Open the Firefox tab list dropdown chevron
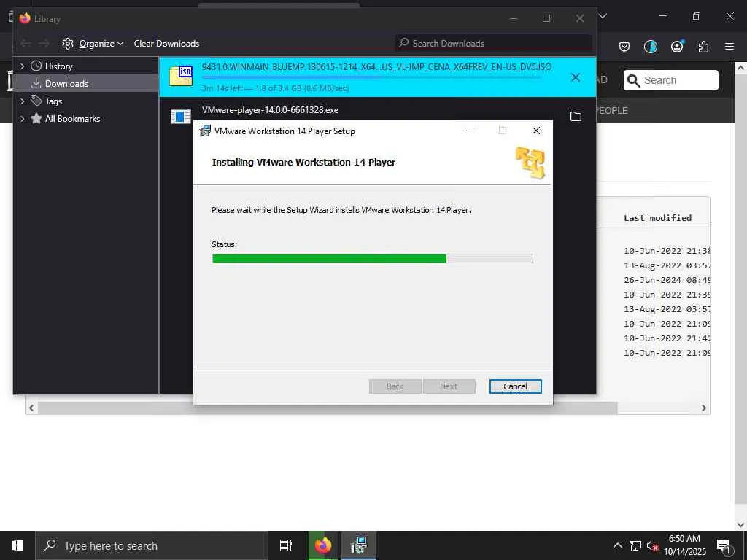 [x=603, y=16]
